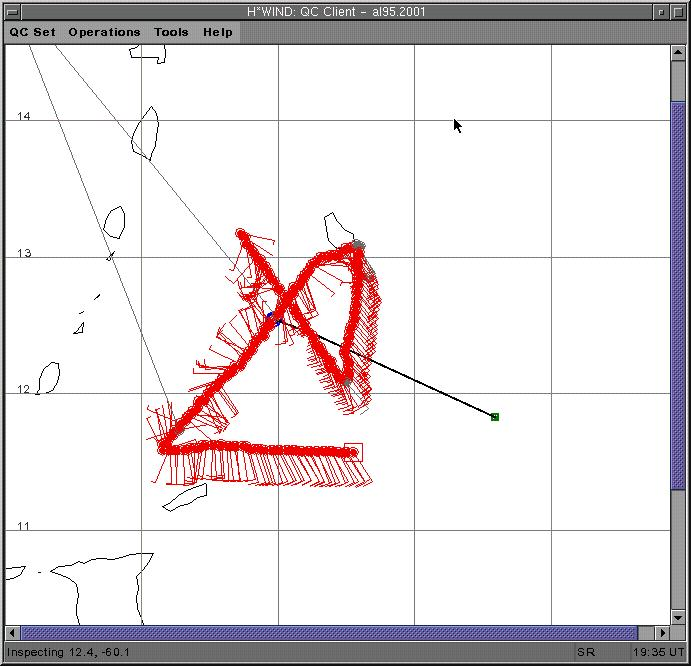Image resolution: width=691 pixels, height=666 pixels.
Task: Click the H*WIND QC Client title bar
Action: pos(343,11)
